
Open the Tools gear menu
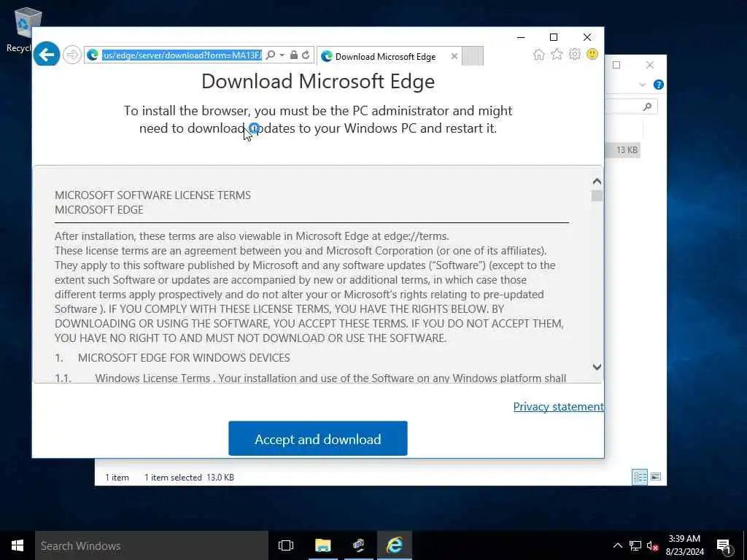tap(575, 54)
